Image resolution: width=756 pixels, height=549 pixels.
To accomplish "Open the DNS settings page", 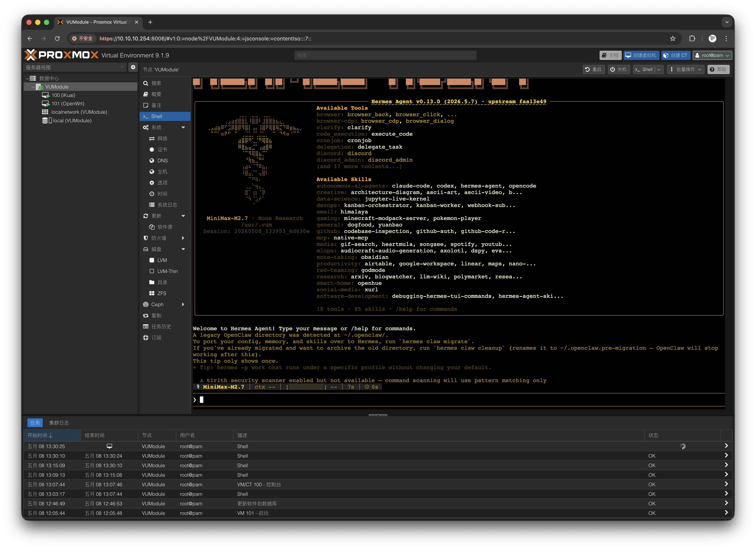I will [x=165, y=161].
